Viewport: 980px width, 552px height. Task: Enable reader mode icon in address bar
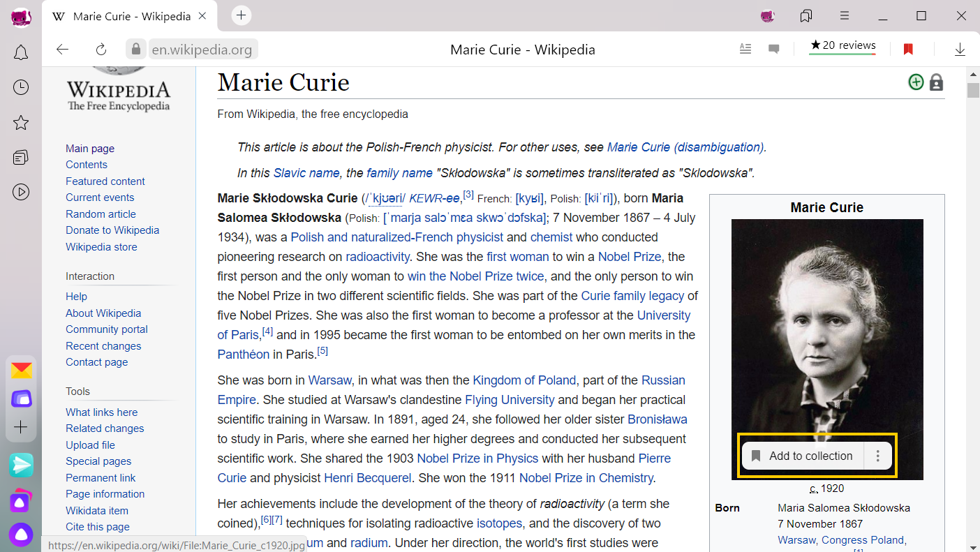click(x=745, y=49)
